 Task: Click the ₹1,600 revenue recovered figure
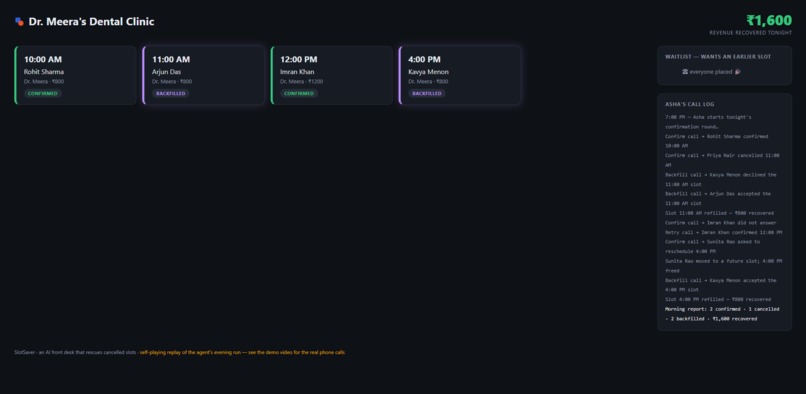click(x=769, y=21)
